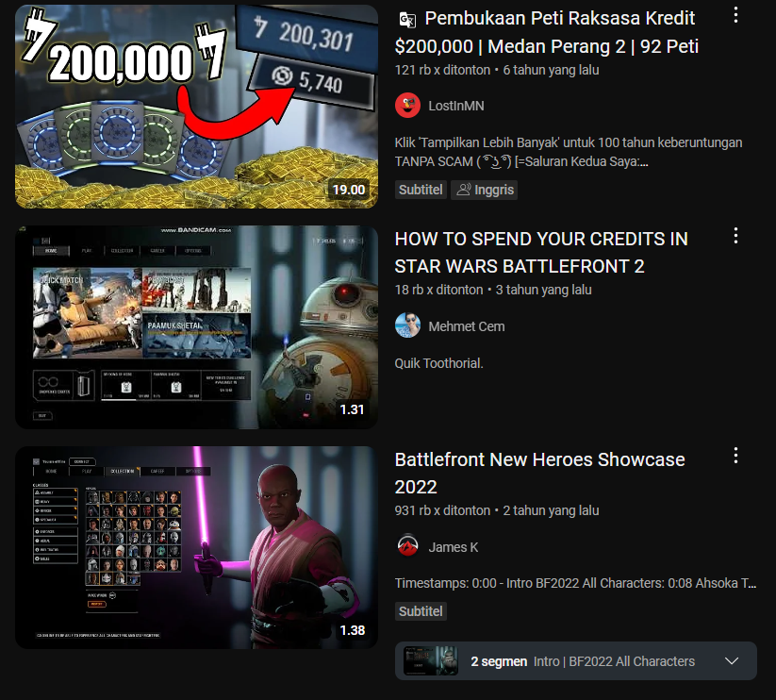
Task: Click the James K channel avatar
Action: pos(407,546)
